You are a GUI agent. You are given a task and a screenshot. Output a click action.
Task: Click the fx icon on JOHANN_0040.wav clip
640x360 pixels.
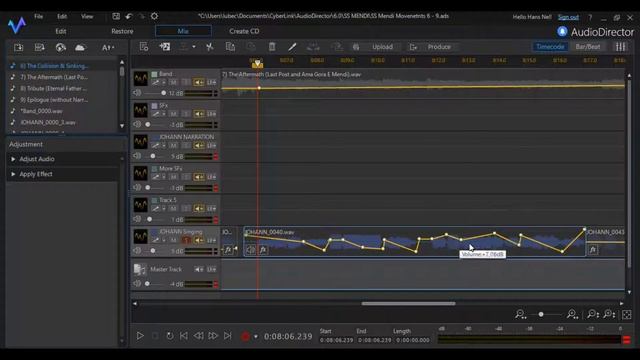[263, 249]
